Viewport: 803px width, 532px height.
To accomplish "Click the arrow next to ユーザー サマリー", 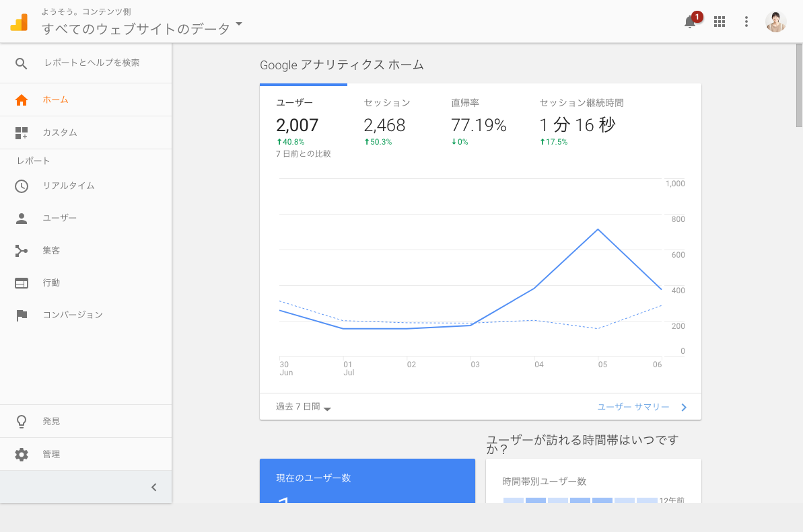I will click(x=684, y=407).
